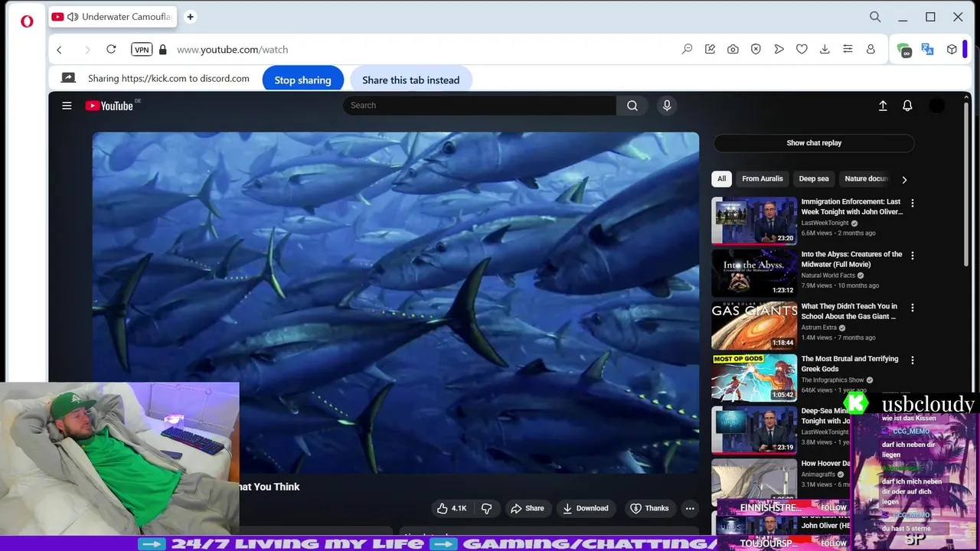Viewport: 980px width, 551px height.
Task: Click the tuna video player
Action: point(396,302)
